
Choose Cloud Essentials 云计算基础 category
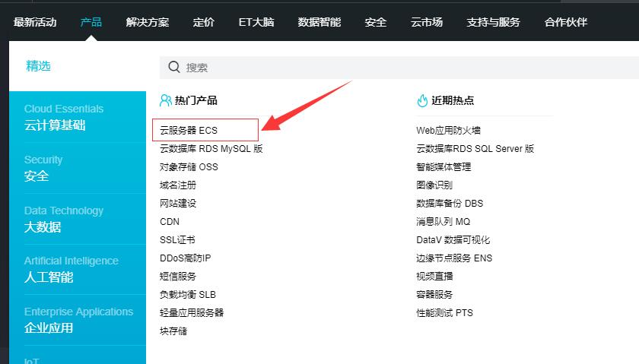point(78,117)
